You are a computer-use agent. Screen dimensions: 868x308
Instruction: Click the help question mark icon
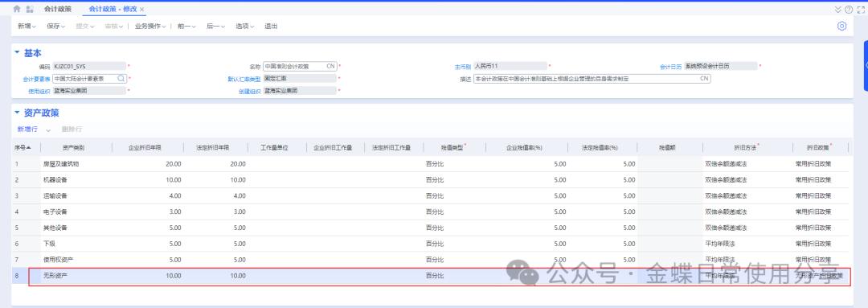tap(849, 10)
